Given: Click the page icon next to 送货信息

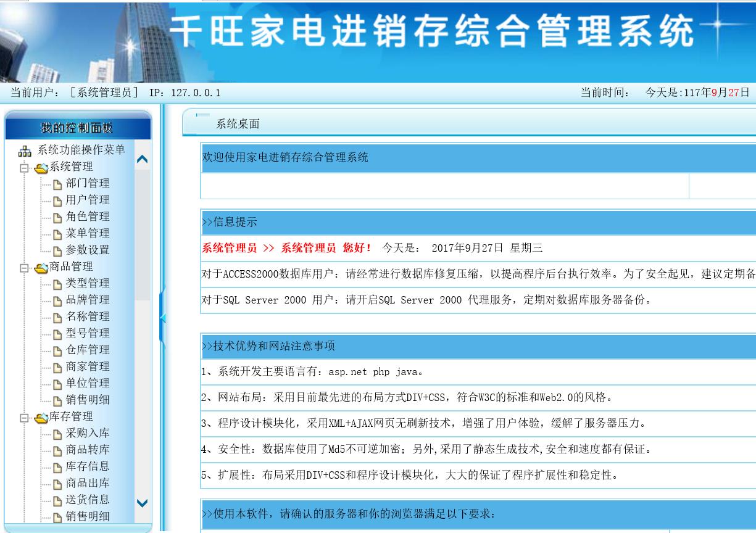Looking at the screenshot, I should (x=57, y=500).
